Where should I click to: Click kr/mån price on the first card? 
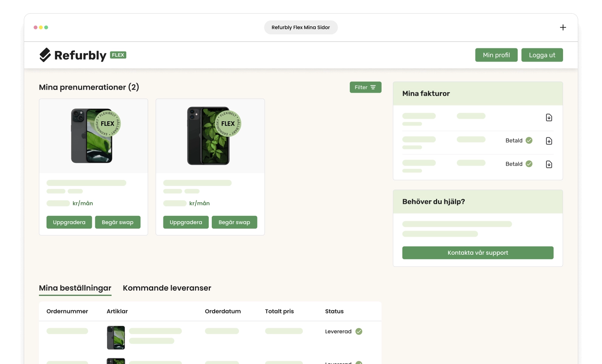(x=83, y=203)
